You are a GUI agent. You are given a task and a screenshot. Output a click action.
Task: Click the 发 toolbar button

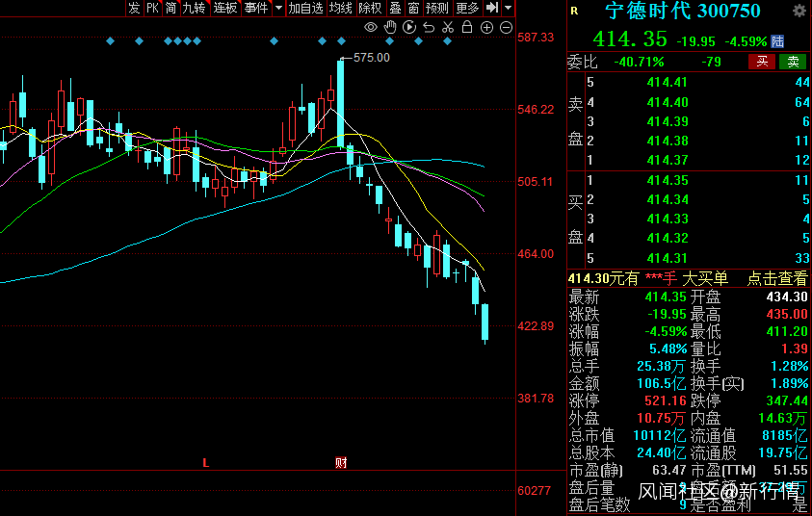point(134,8)
